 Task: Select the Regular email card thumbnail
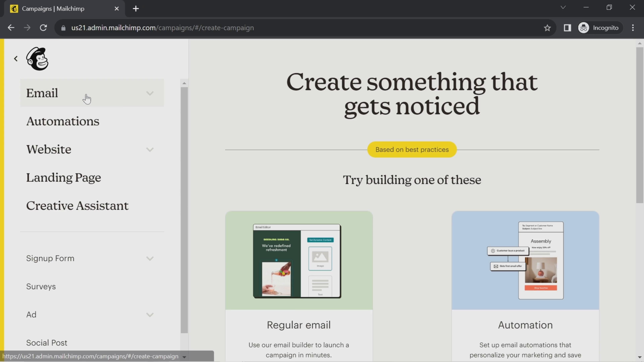coord(299,260)
